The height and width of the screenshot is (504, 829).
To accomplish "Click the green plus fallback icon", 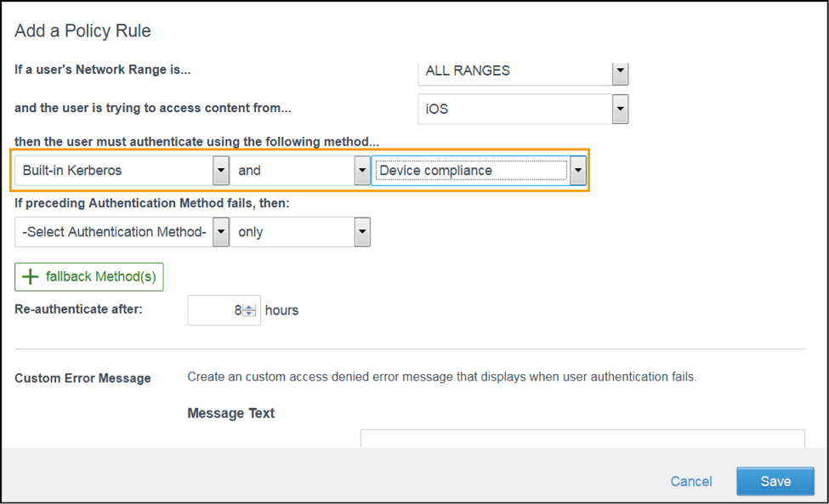I will (29, 276).
